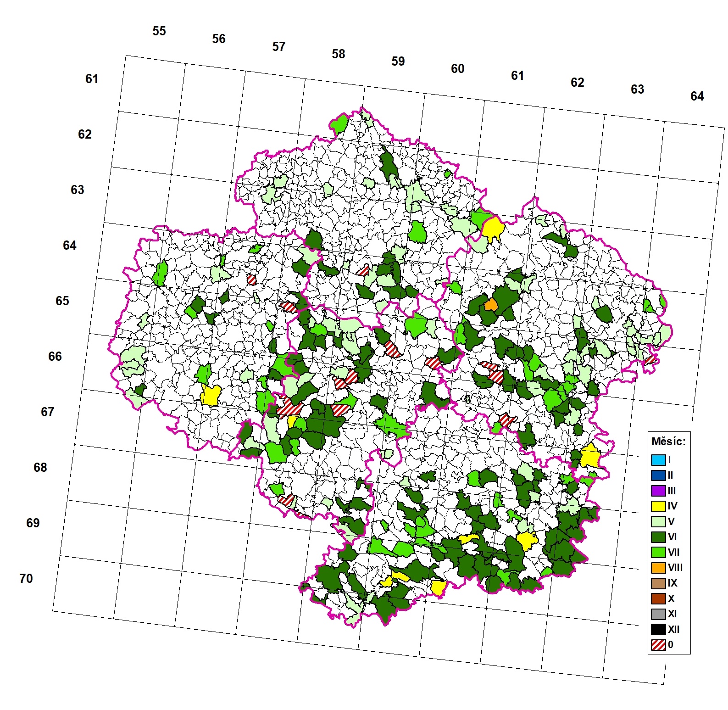
Task: Click the 'XII' legend label text
Action: coord(674,629)
